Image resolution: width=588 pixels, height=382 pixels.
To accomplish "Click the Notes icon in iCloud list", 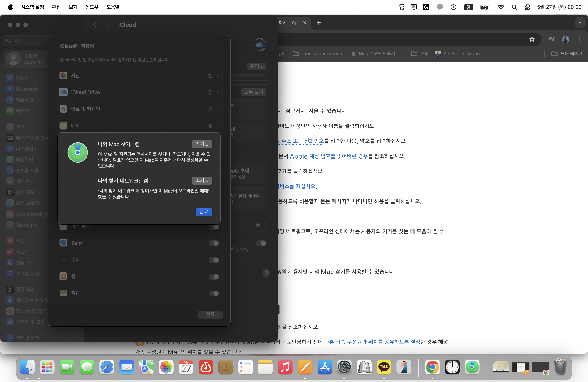I will (64, 125).
